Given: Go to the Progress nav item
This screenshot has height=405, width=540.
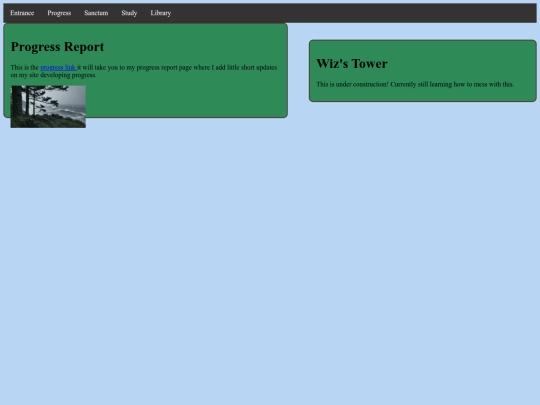Looking at the screenshot, I should point(59,13).
